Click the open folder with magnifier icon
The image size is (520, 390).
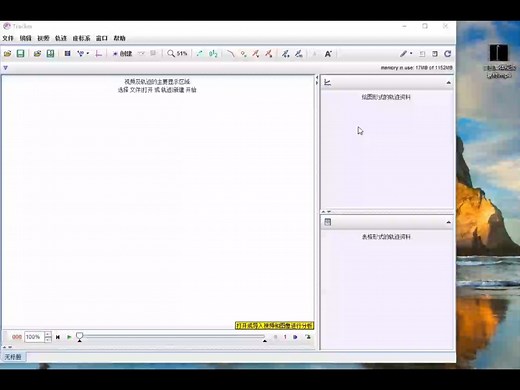tap(37, 54)
